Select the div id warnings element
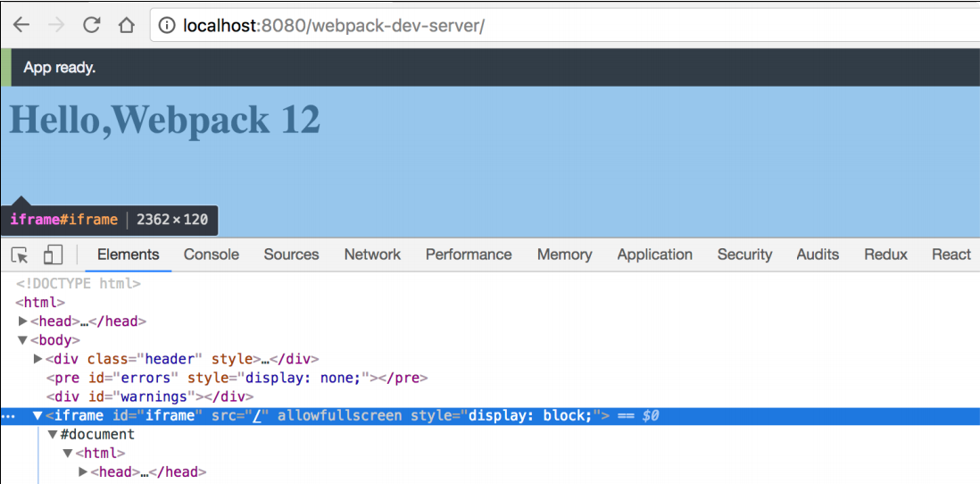 [149, 396]
